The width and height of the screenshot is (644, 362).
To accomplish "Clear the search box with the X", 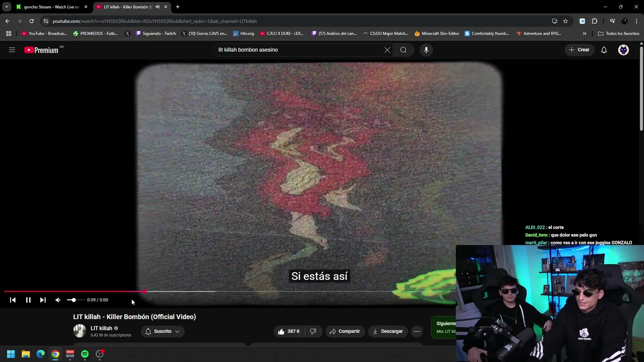I will (387, 50).
